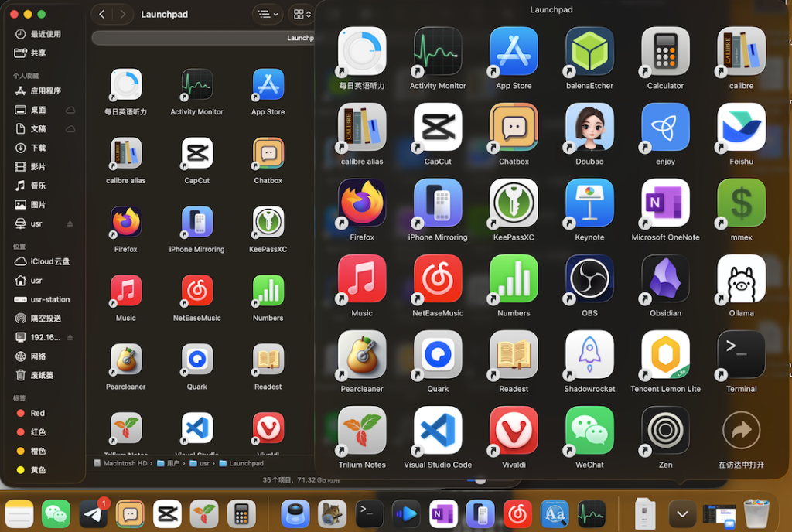Open Keynote from the stack grid
The width and height of the screenshot is (792, 532).
(589, 203)
